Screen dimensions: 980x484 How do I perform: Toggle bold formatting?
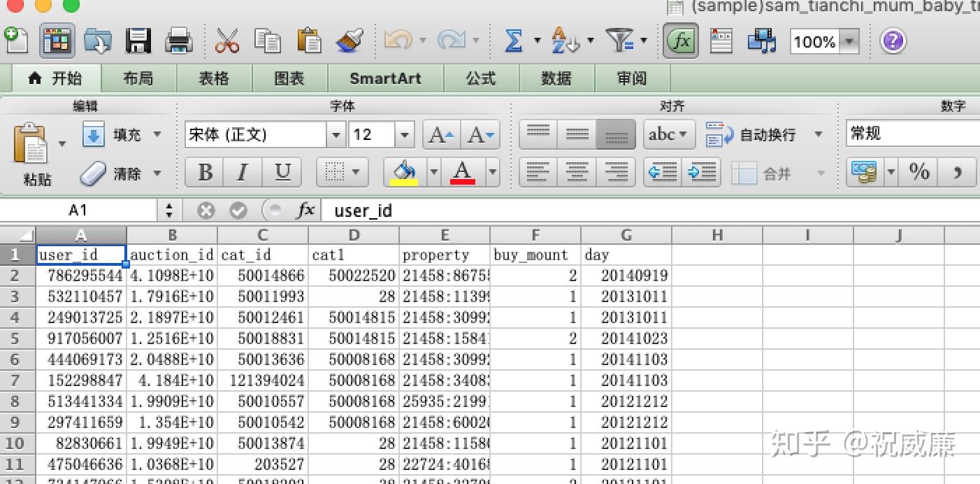click(x=203, y=172)
